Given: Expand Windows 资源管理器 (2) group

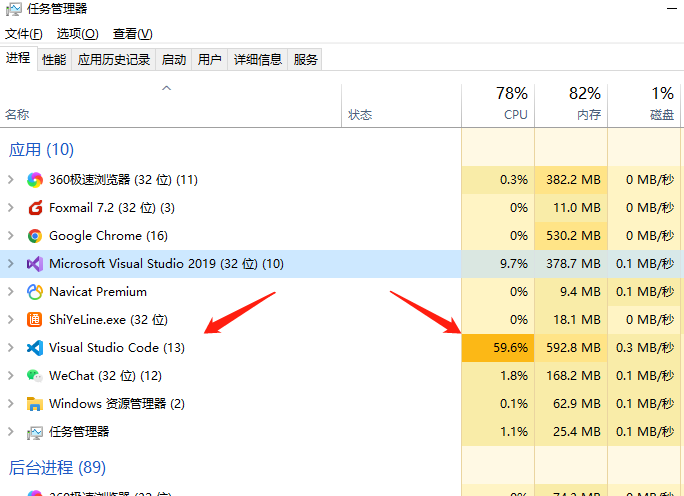Looking at the screenshot, I should point(11,404).
